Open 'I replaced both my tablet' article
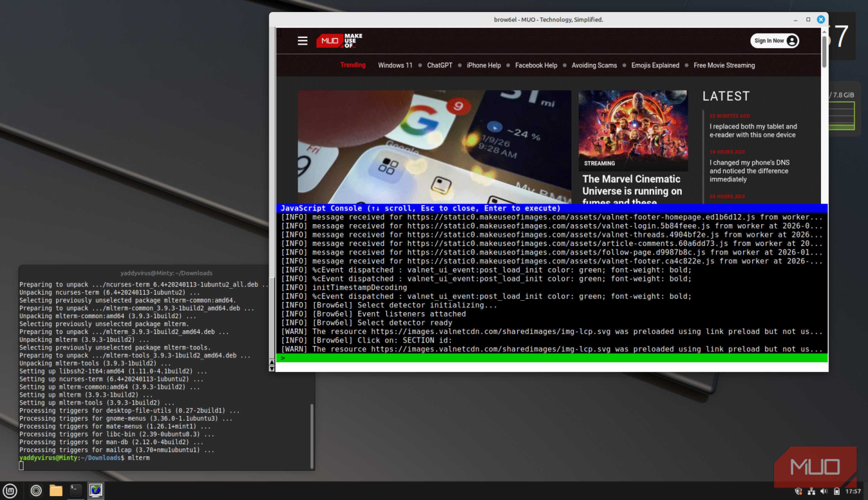Viewport: 868px width, 500px height. 753,131
